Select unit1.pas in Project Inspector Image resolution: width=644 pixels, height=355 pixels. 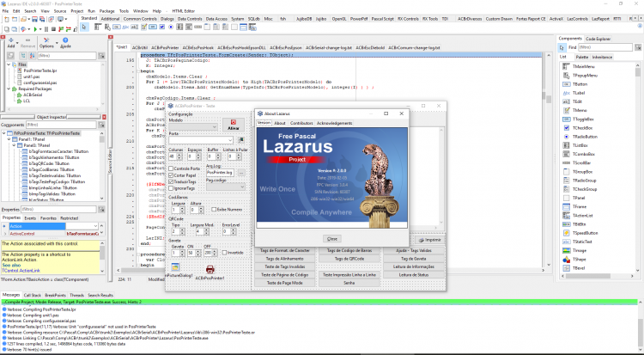coord(31,77)
